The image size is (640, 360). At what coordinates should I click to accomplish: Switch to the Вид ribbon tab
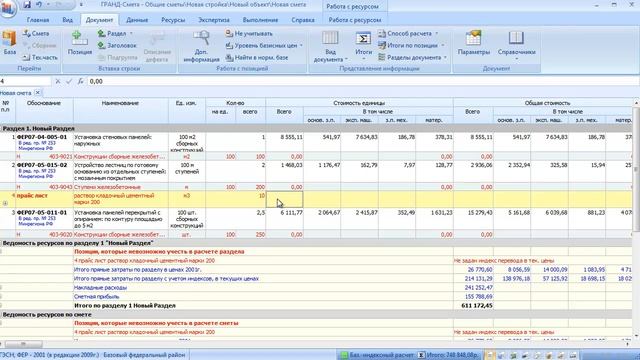pos(67,20)
